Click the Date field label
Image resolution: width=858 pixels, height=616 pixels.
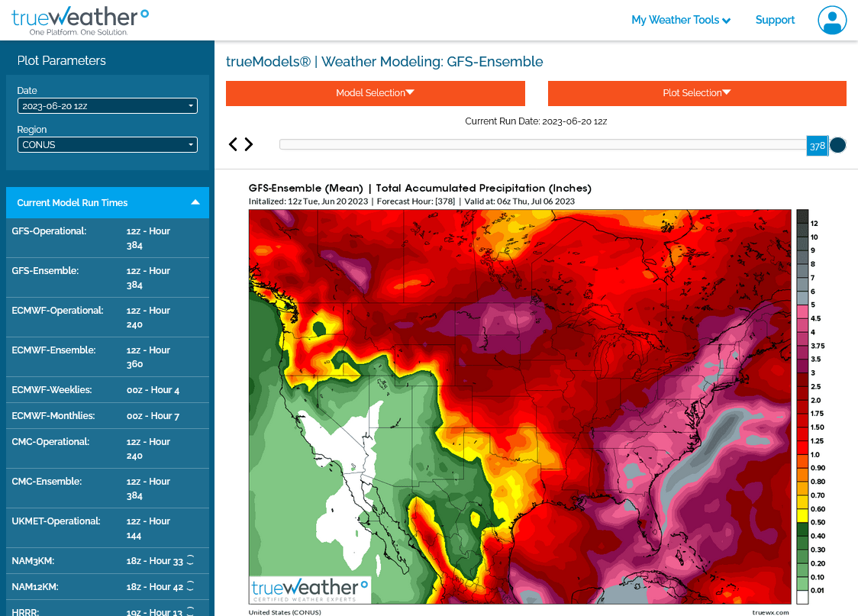(27, 91)
